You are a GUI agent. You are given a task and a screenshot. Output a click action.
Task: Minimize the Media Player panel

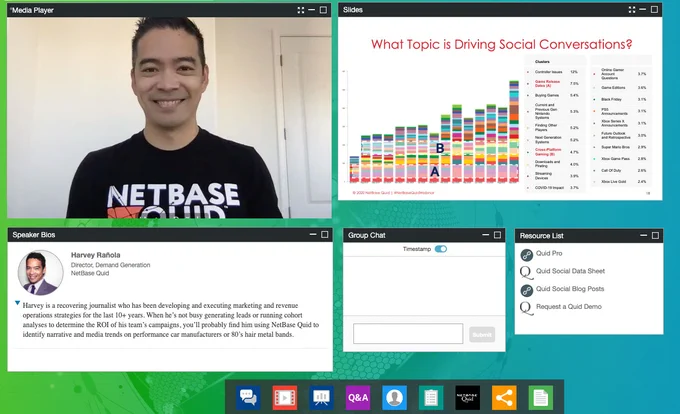point(311,10)
